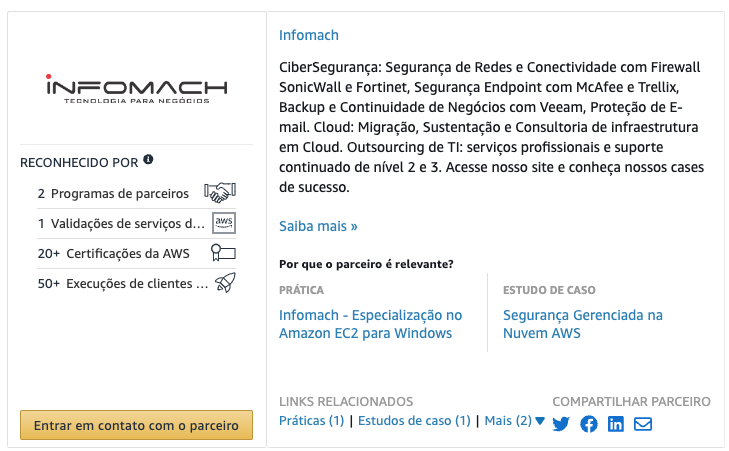This screenshot has height=451, width=729.
Task: Click the rocket customer launches icon
Action: pos(225,283)
